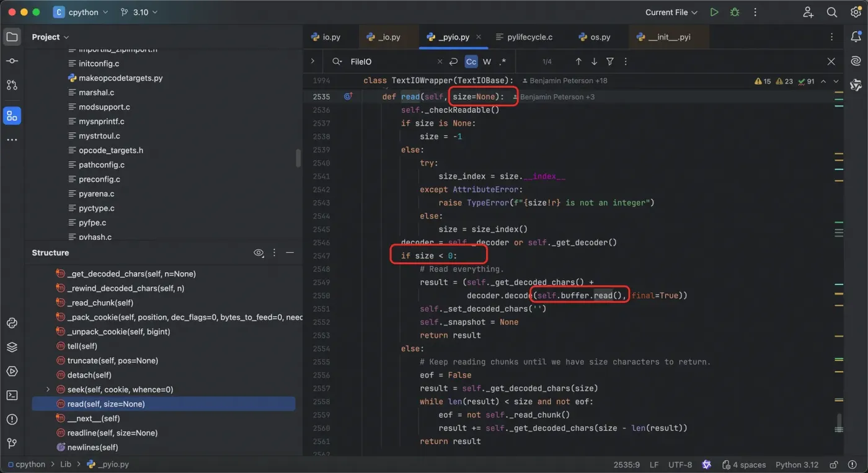The height and width of the screenshot is (473, 868).
Task: Open search history dropdown
Action: 337,62
